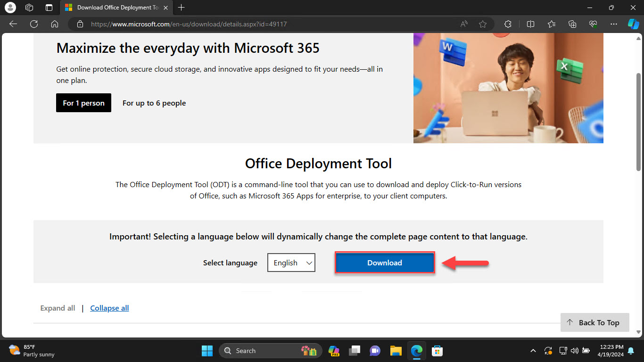Viewport: 644px width, 362px height.
Task: Open the Workspaces icon in Edge
Action: [x=29, y=8]
